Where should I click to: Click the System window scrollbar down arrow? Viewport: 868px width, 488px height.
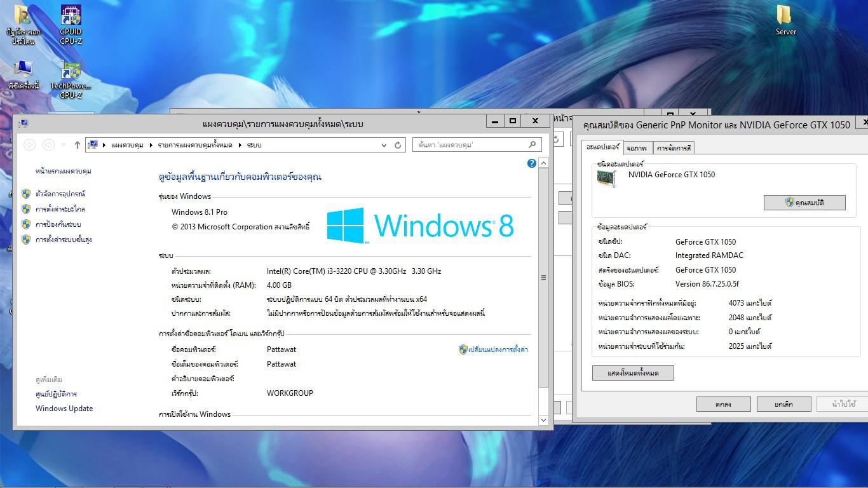point(543,420)
